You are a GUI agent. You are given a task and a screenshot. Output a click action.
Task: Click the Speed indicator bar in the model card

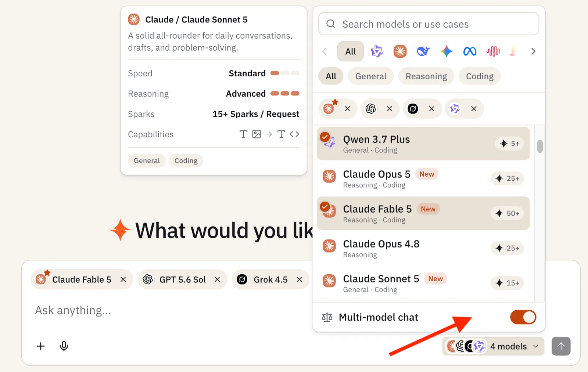pyautogui.click(x=285, y=73)
